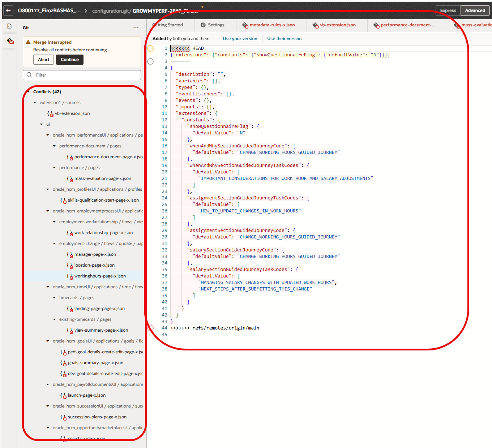The width and height of the screenshot is (492, 448).
Task: Click inside the Filter input field
Action: coord(83,75)
